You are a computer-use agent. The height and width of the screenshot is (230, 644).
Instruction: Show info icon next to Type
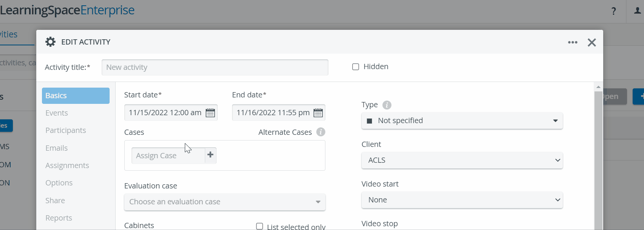387,105
